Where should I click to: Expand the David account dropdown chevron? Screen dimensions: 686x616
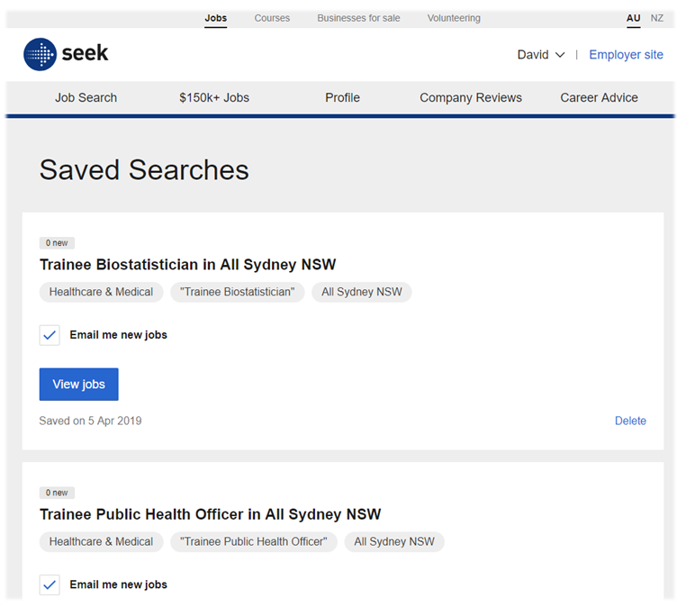click(x=560, y=55)
